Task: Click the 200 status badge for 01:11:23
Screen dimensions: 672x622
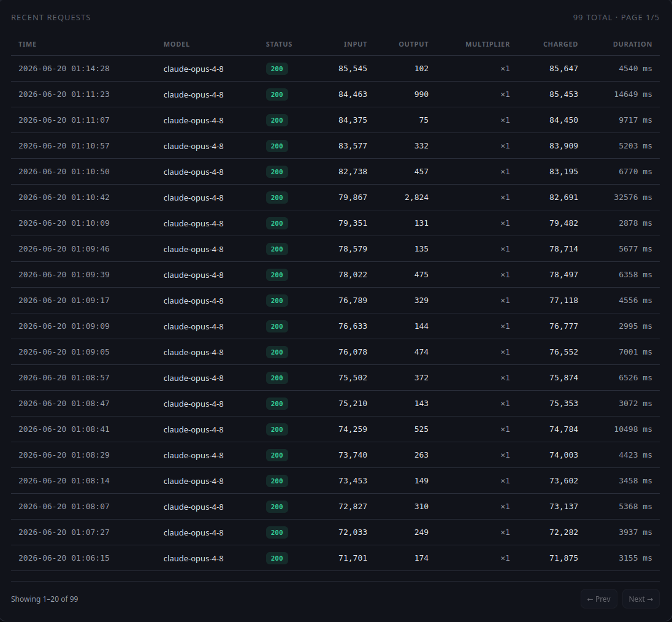Action: 277,94
